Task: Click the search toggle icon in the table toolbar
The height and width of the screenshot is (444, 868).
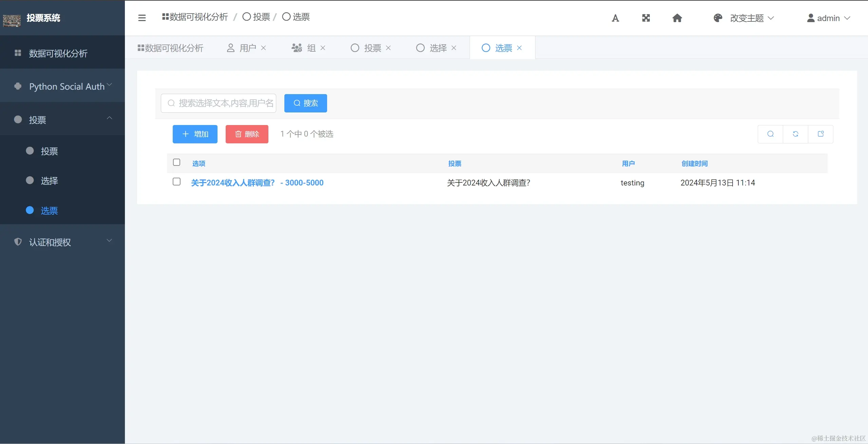Action: (770, 134)
